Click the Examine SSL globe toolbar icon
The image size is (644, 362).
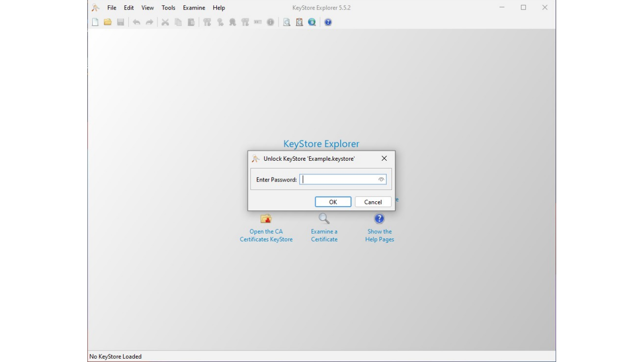(312, 22)
